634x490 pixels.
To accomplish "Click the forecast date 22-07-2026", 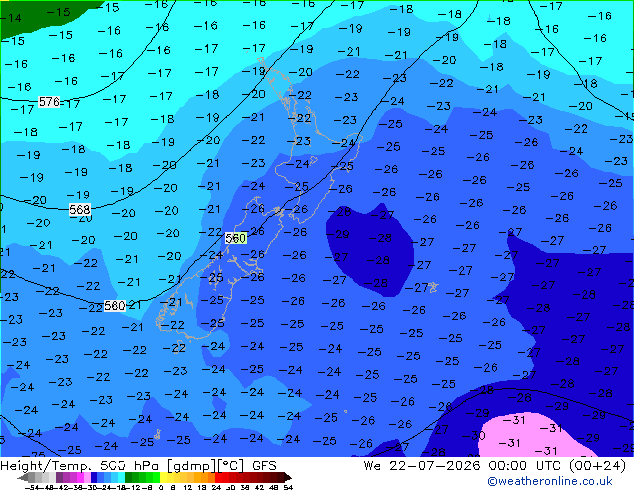I will click(435, 466).
